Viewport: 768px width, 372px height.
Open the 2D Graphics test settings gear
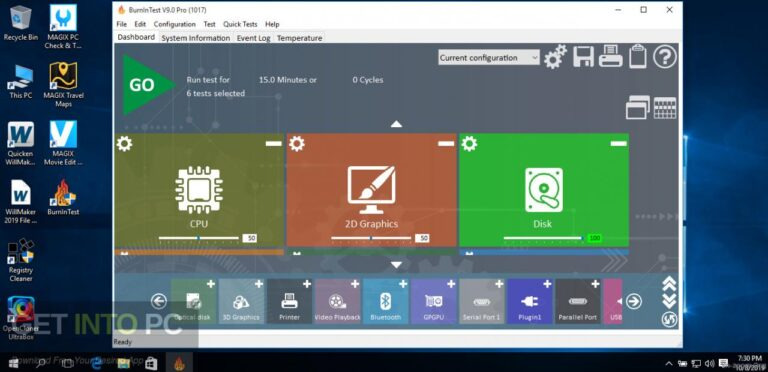pyautogui.click(x=296, y=144)
